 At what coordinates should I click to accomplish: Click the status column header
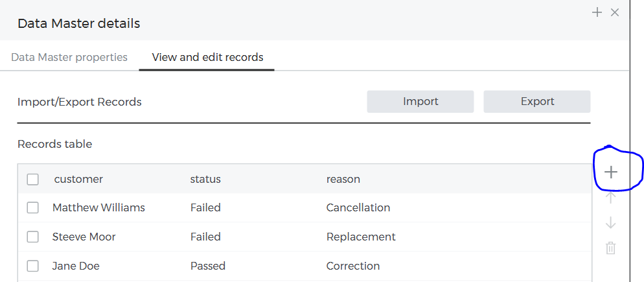(205, 179)
